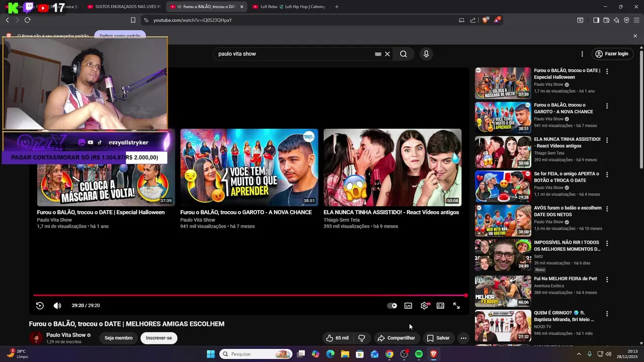Open more actions ellipsis under video
644x362 pixels.
[463, 338]
